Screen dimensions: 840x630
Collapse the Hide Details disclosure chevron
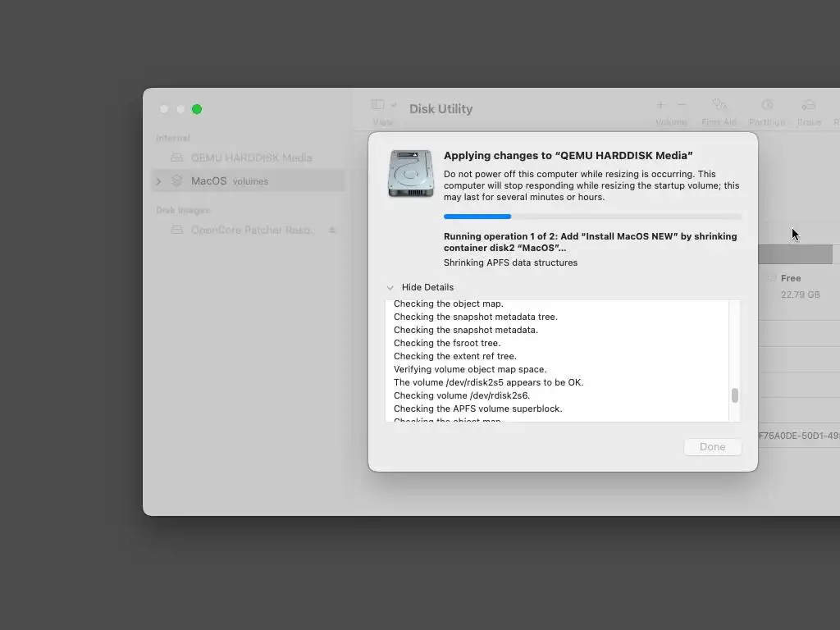point(390,288)
